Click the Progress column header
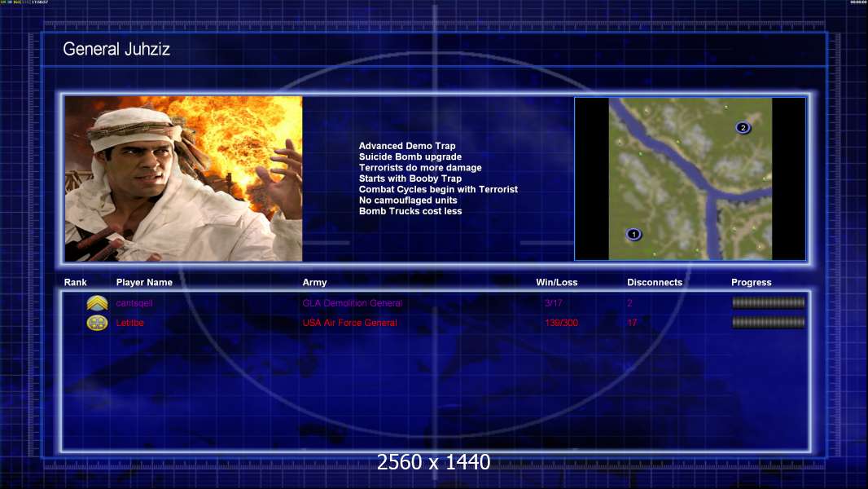This screenshot has height=489, width=868. tap(752, 283)
